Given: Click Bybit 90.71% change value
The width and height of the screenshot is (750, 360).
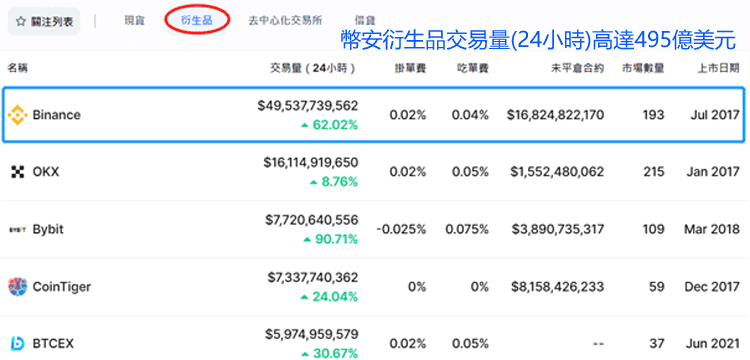Looking at the screenshot, I should pos(335,240).
